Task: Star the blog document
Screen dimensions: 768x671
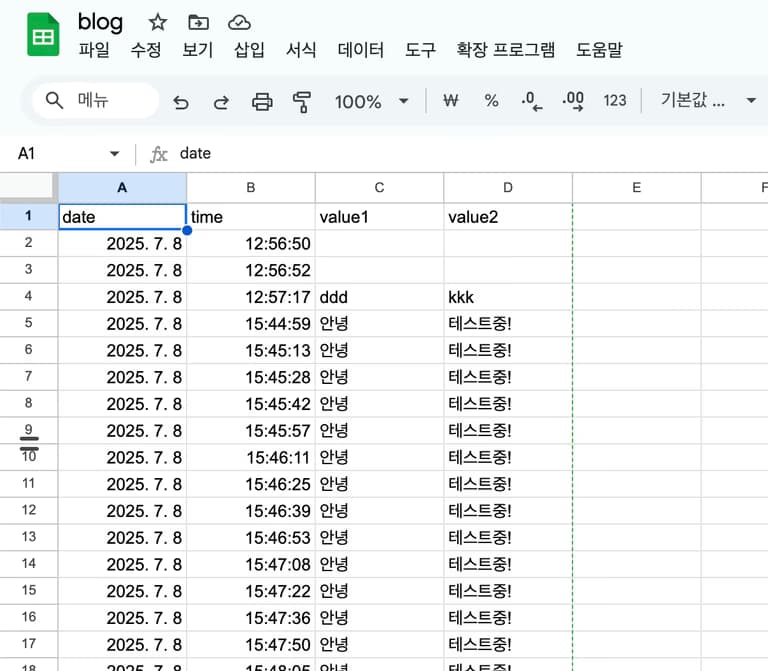Action: (158, 22)
